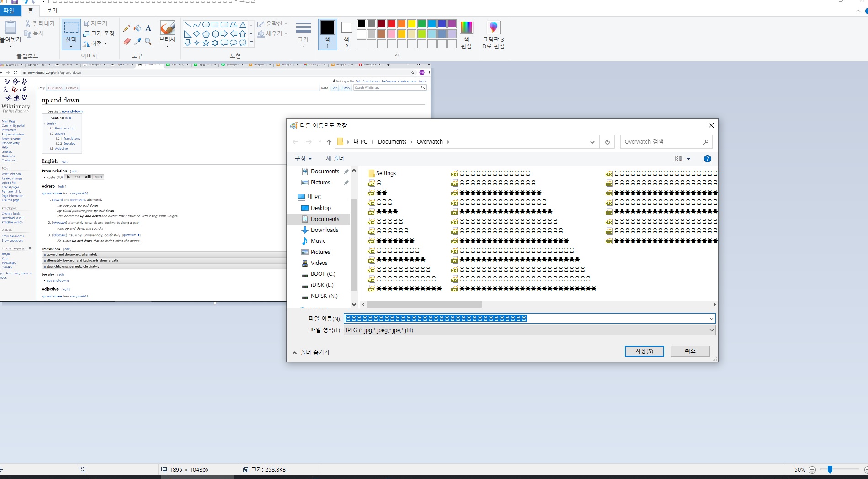Adjust the zoom slider handle
The height and width of the screenshot is (479, 868).
[830, 469]
